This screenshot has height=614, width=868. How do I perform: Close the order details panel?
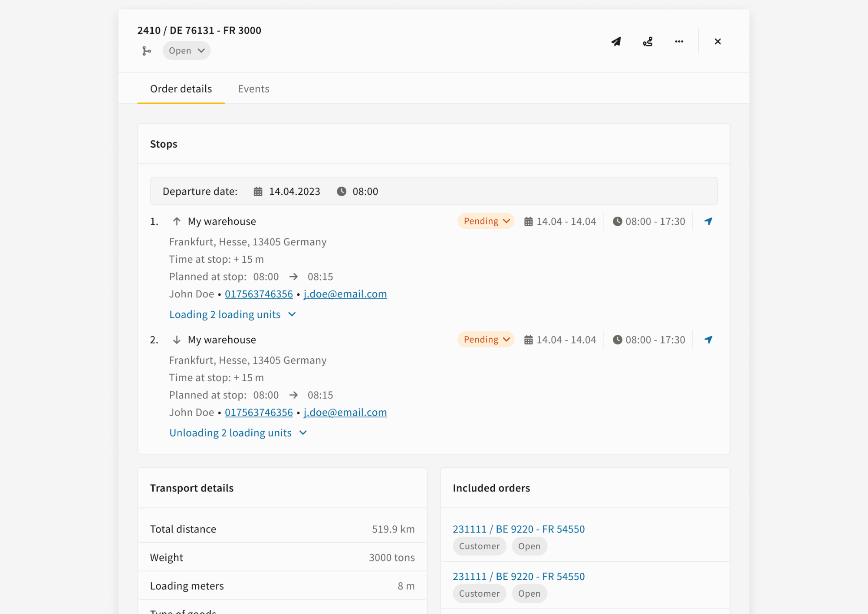[x=717, y=42]
